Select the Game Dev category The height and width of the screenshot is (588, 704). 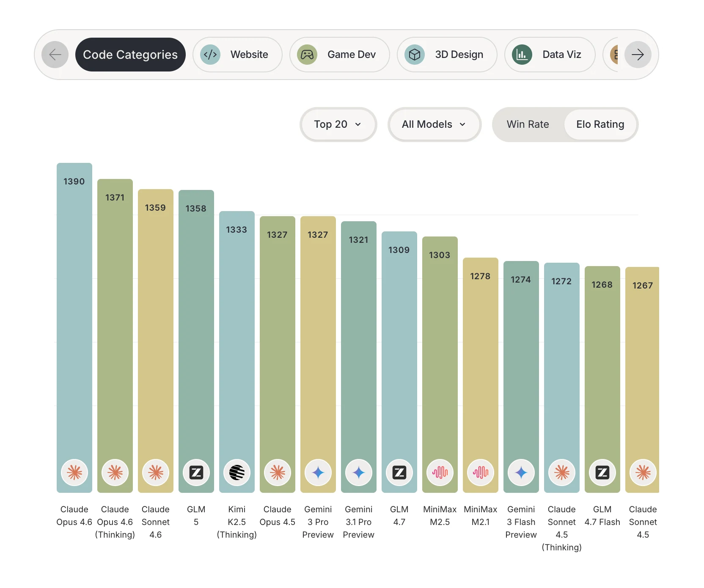tap(339, 55)
